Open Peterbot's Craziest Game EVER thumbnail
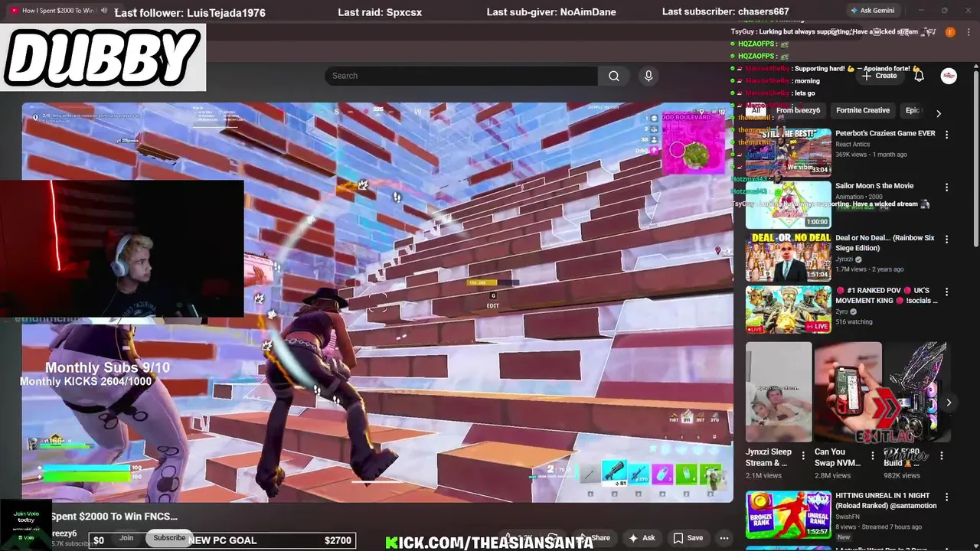Screen dimensions: 980x551 click(x=788, y=152)
